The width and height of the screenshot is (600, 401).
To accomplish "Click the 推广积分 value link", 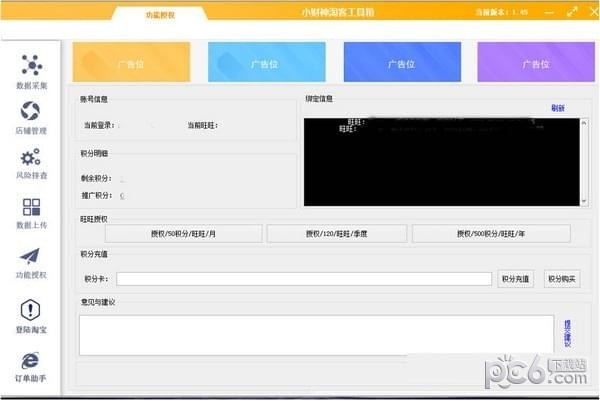I will pyautogui.click(x=122, y=196).
